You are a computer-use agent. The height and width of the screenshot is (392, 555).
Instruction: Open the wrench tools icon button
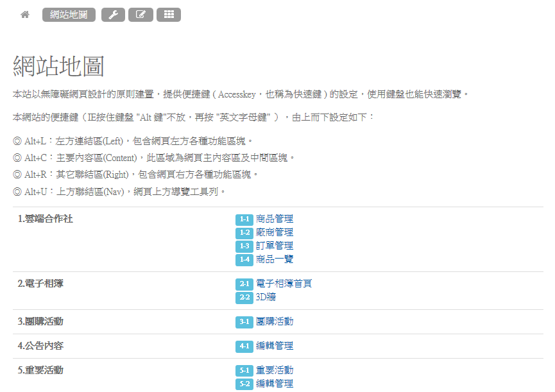coord(113,15)
